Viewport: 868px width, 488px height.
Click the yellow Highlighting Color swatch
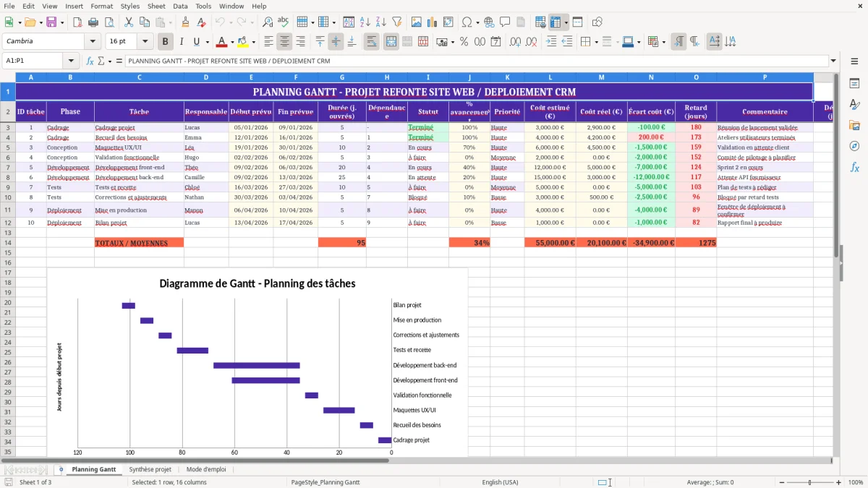(x=243, y=42)
